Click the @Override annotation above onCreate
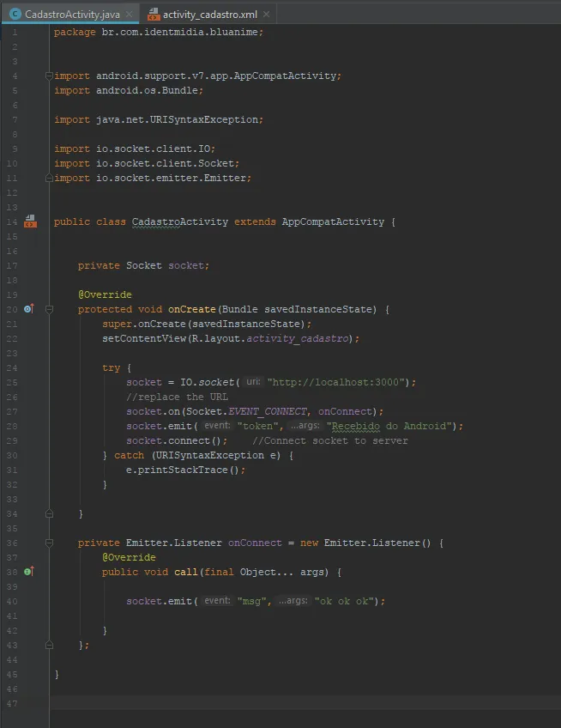This screenshot has width=561, height=728. click(105, 294)
